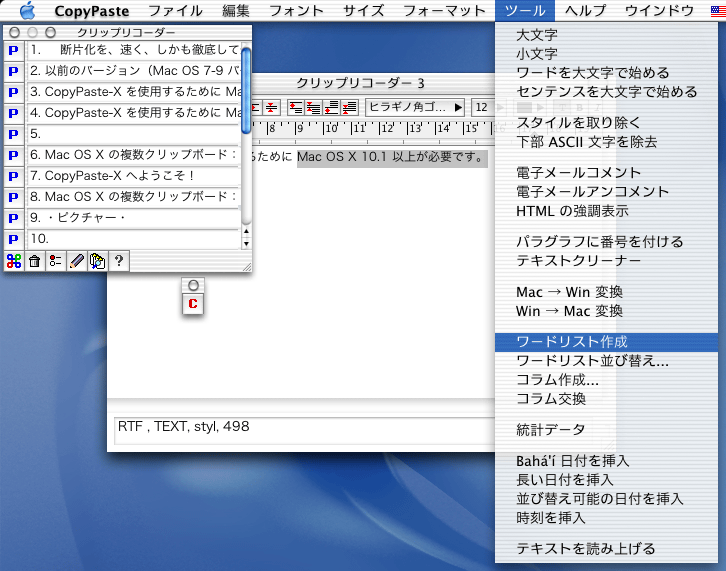
Task: Open the ウインドウ menu
Action: tap(659, 11)
